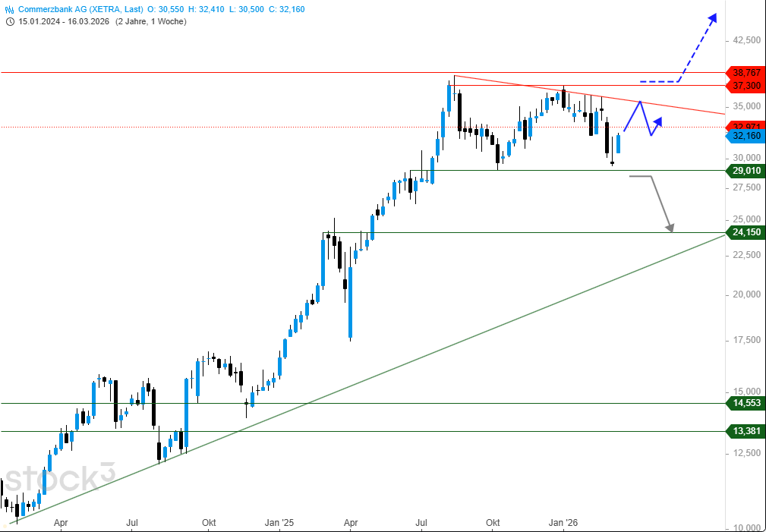Screen dimensions: 766x532
Task: Click the Jan '26 time axis label
Action: pyautogui.click(x=563, y=523)
